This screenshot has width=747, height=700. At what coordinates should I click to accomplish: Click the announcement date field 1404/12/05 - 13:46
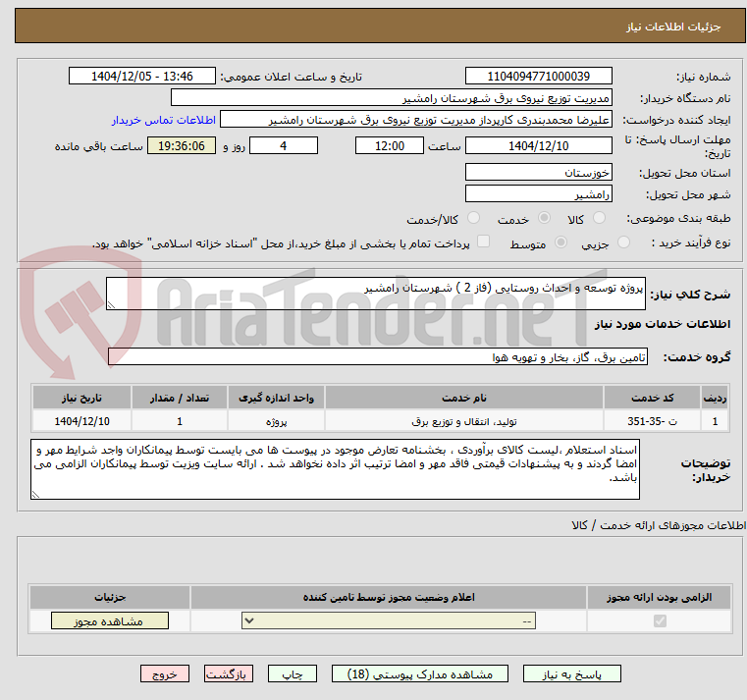pyautogui.click(x=142, y=77)
